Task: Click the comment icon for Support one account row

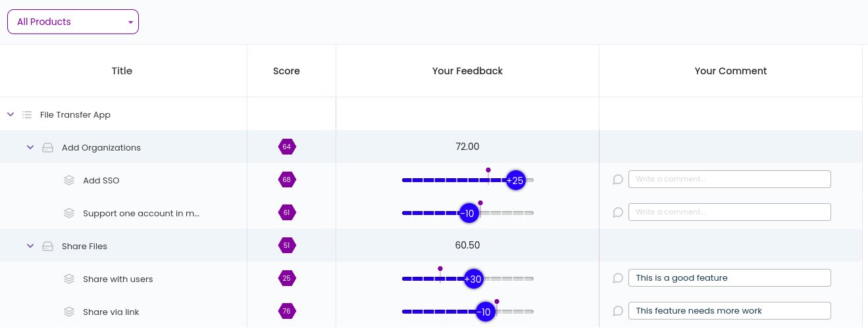Action: click(x=618, y=212)
